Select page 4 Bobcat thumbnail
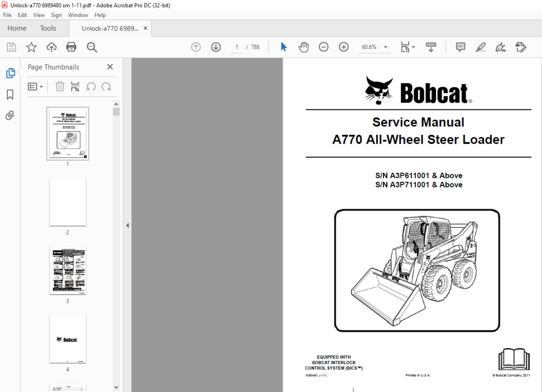 (68, 339)
